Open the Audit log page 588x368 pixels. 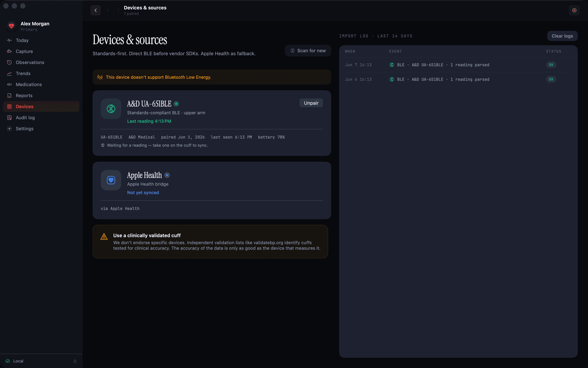(41, 118)
